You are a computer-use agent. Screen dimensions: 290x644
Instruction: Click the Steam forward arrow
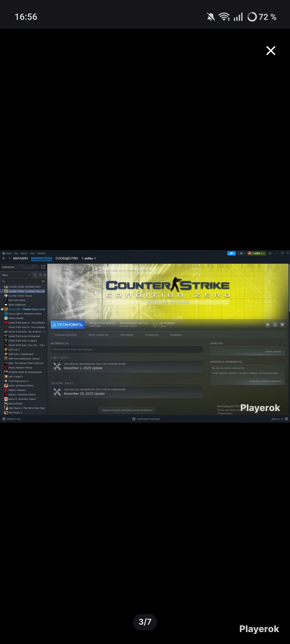9,258
